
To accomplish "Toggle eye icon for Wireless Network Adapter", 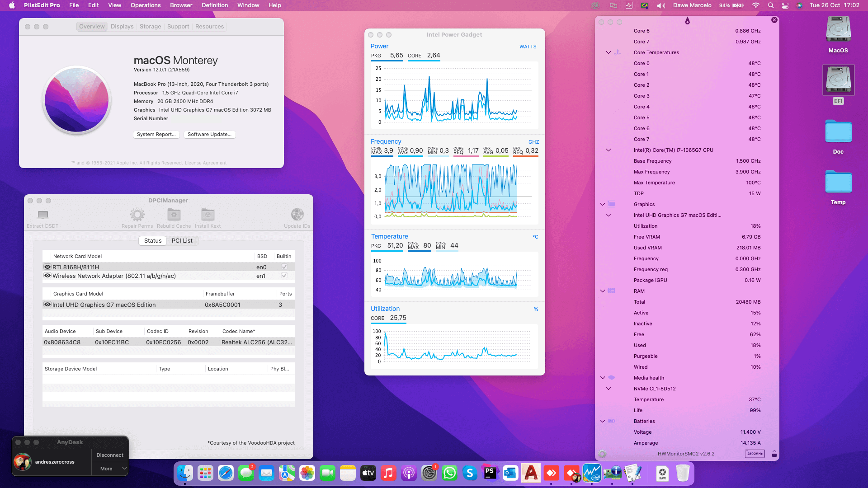I will point(47,276).
